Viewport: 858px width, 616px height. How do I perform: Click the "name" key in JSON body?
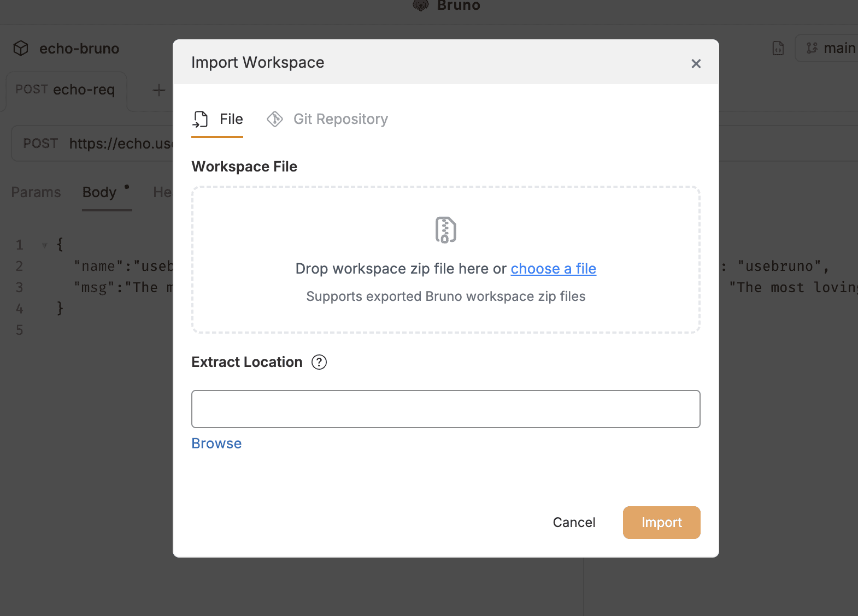click(x=98, y=266)
